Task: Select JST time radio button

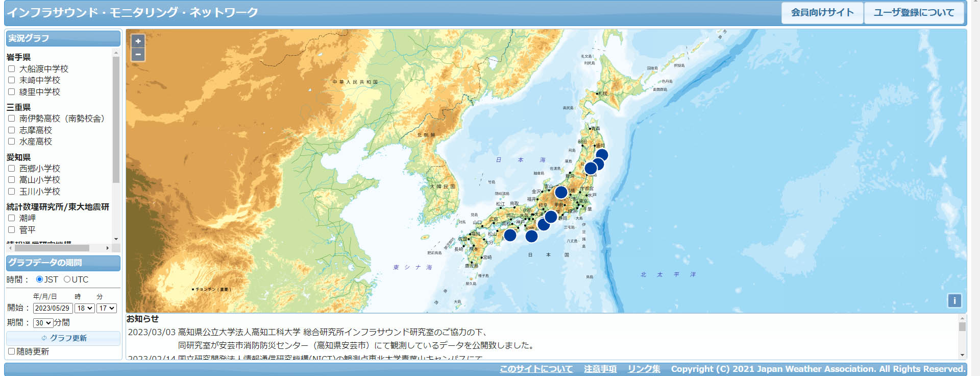Action: 39,279
